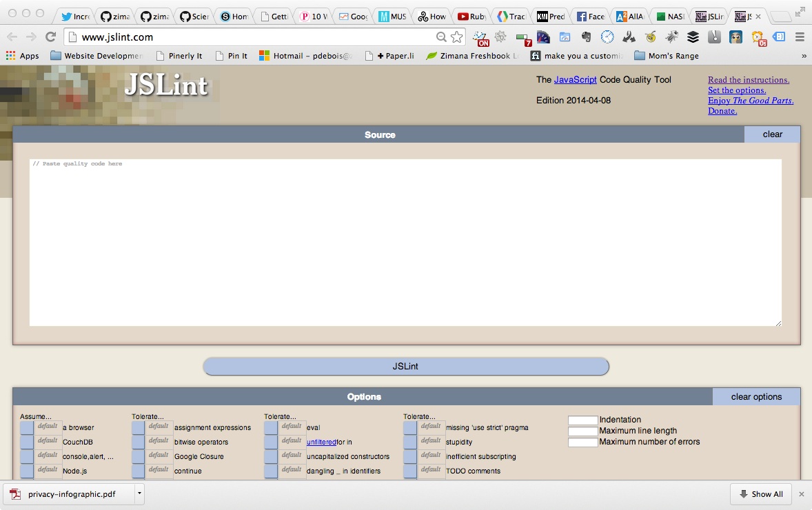Click the Indentation input box
The image size is (812, 510).
pyautogui.click(x=582, y=420)
